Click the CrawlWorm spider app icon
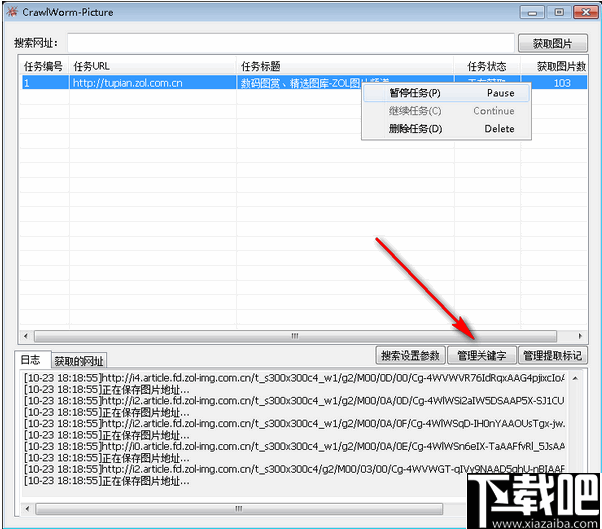Screen dimensions: 602x529 (12, 12)
